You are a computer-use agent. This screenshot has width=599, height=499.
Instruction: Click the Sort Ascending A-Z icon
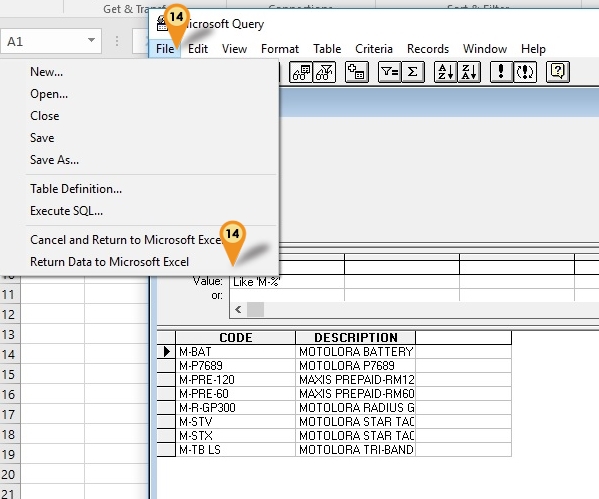(x=445, y=72)
